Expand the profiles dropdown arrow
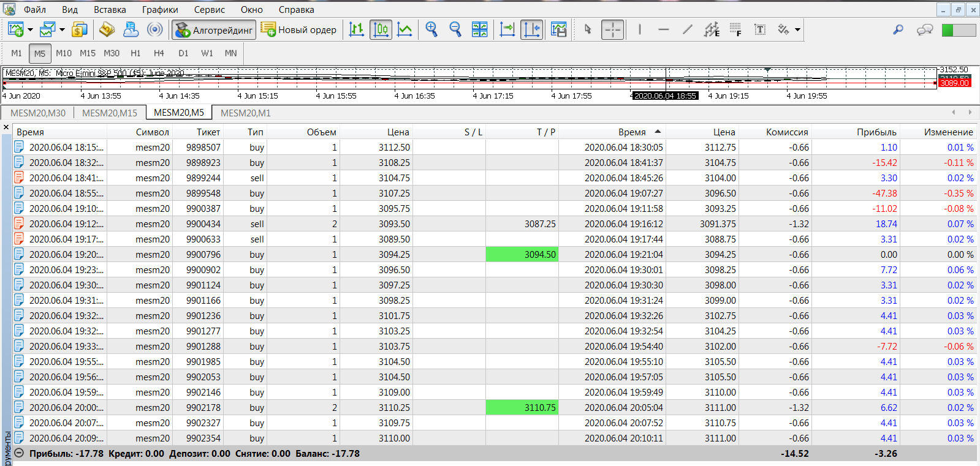This screenshot has width=980, height=466. click(62, 29)
